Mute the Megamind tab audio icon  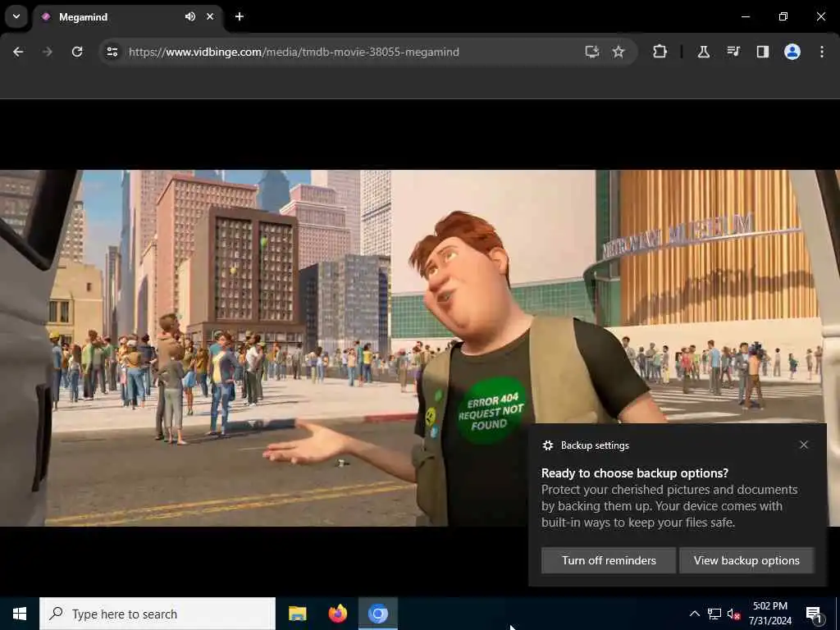190,16
